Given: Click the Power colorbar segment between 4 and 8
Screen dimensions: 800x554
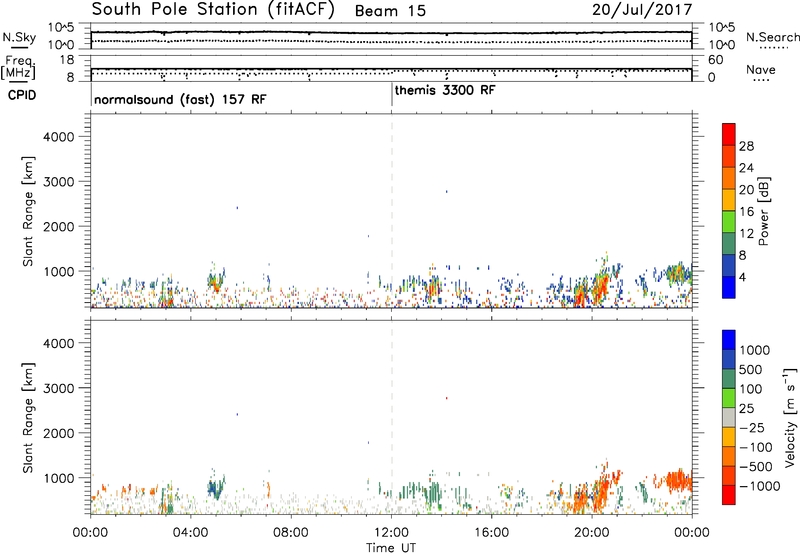Looking at the screenshot, I should click(x=729, y=265).
